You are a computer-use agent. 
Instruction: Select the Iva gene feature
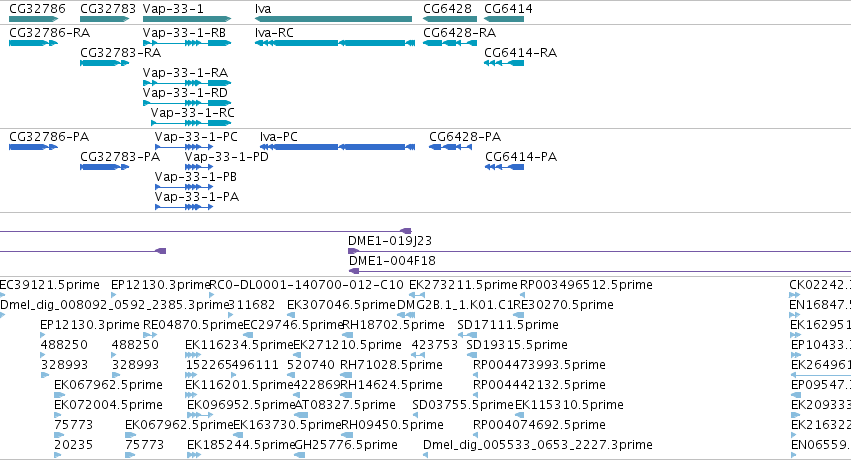(333, 19)
